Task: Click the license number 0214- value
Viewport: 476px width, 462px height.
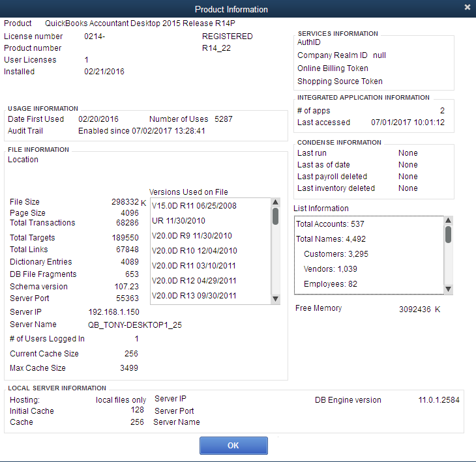Action: click(95, 36)
